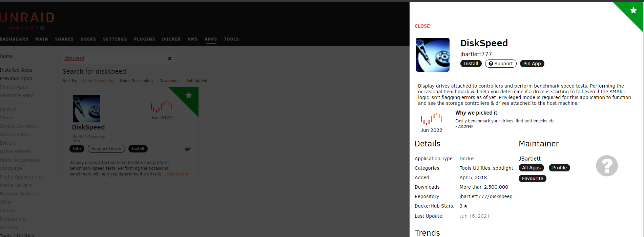The height and width of the screenshot is (237, 644).
Task: Click the DiskSpeed title on the result card
Action: (x=88, y=127)
